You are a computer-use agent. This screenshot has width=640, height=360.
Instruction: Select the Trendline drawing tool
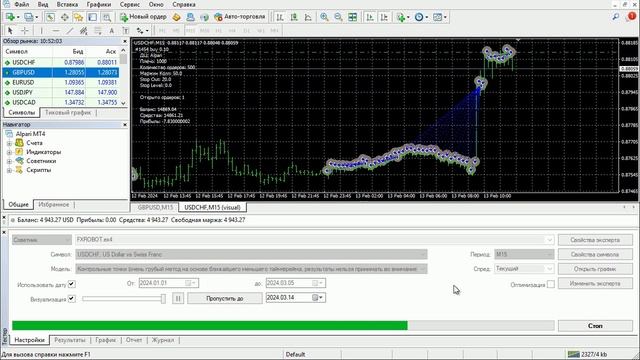click(70, 31)
